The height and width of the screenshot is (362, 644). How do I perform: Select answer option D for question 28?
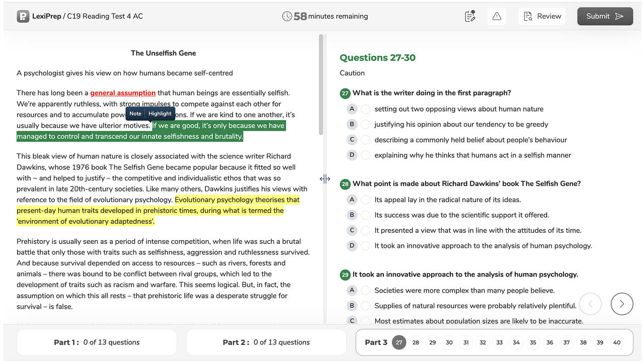tap(365, 245)
